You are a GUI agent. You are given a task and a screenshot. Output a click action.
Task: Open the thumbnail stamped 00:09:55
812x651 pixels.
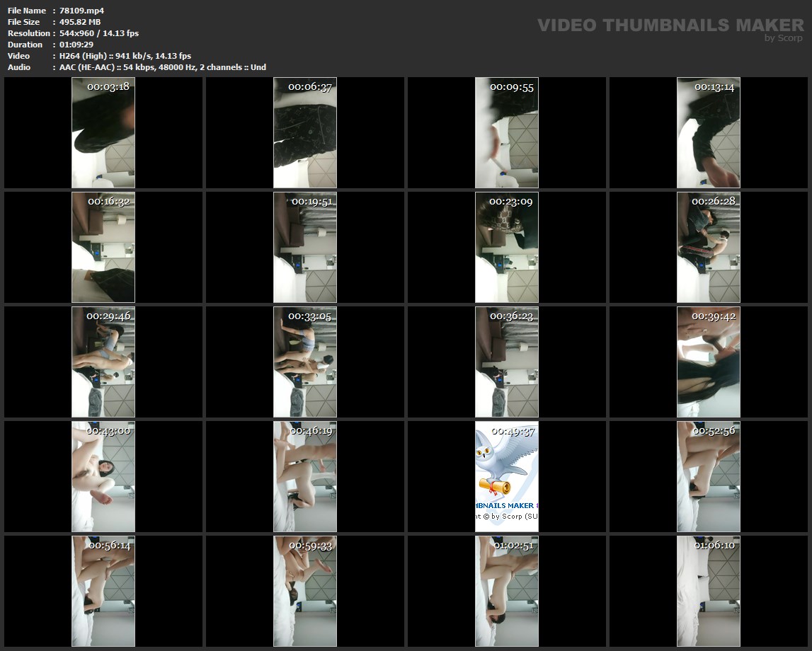point(507,133)
